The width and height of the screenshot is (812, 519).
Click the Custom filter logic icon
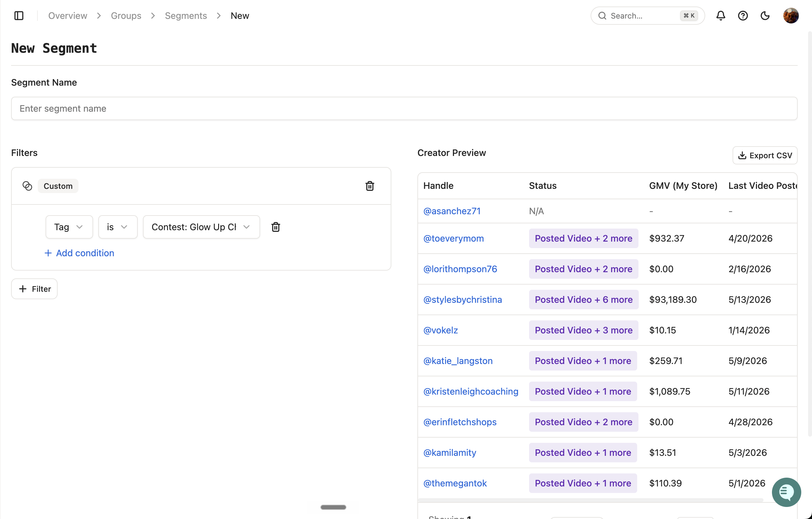click(x=27, y=186)
